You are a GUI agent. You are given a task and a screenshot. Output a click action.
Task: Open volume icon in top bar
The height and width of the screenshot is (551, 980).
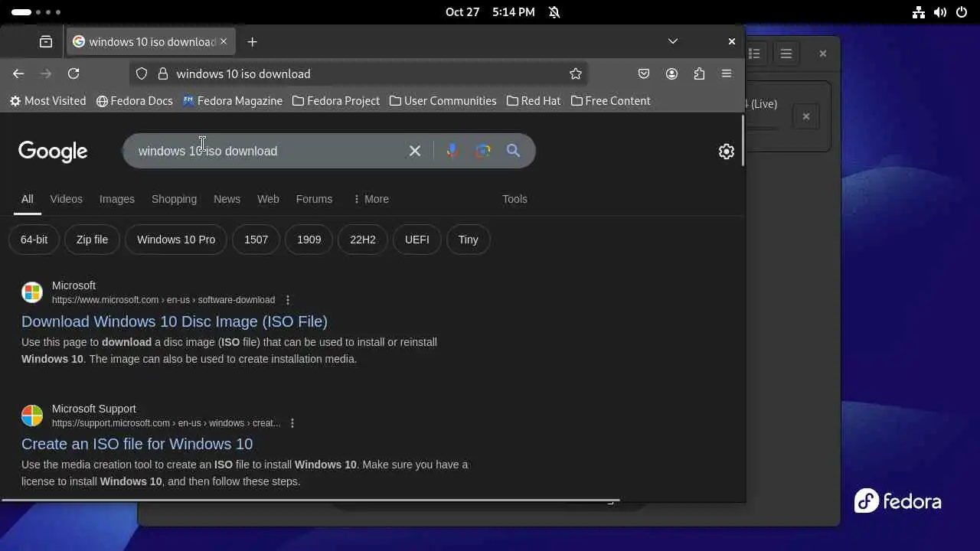pos(940,12)
